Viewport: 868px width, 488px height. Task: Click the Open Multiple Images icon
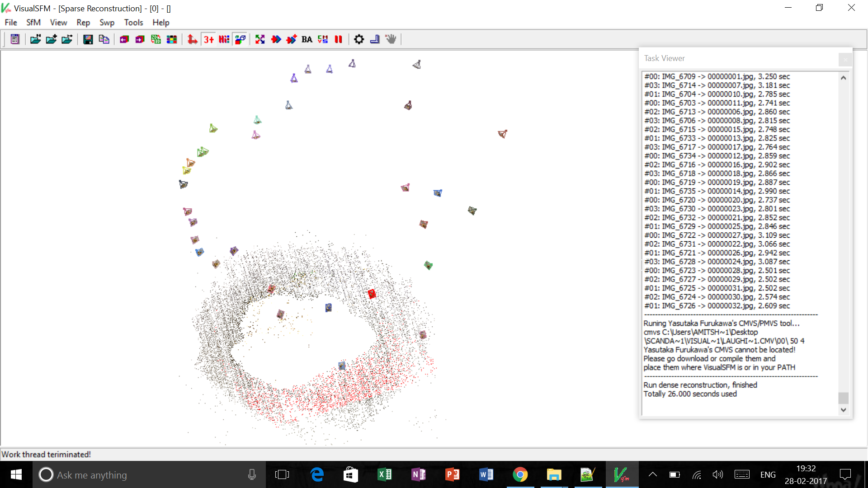36,39
